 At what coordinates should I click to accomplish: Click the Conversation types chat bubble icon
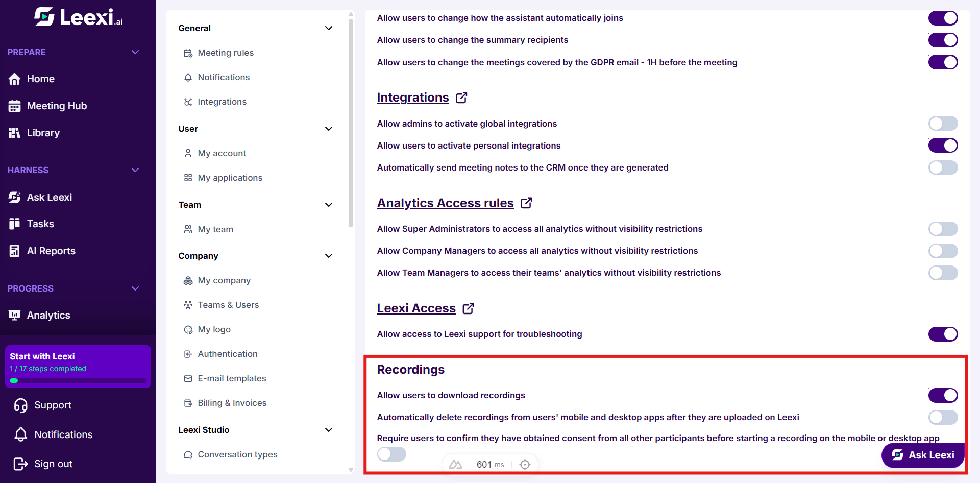[x=188, y=455]
